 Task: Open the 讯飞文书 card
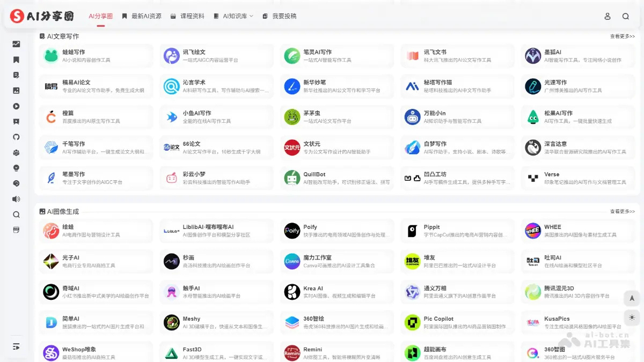tap(458, 56)
